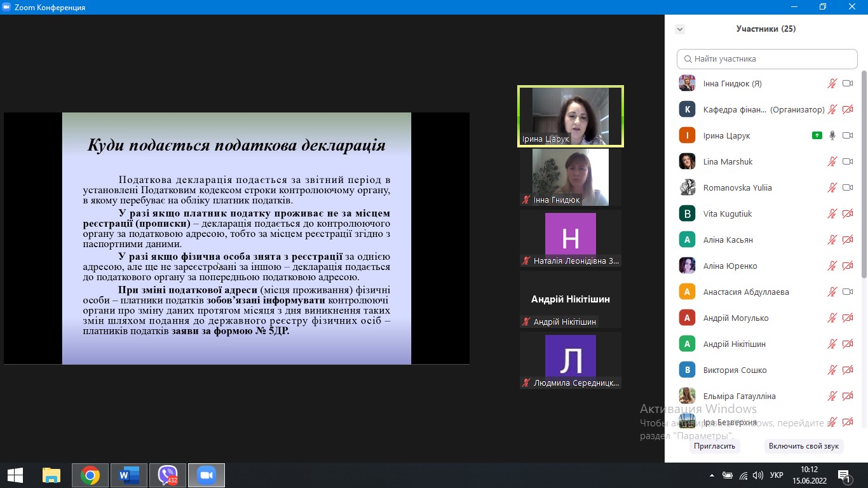This screenshot has width=868, height=488.
Task: Collapse the participants panel using the chevron
Action: (x=680, y=29)
